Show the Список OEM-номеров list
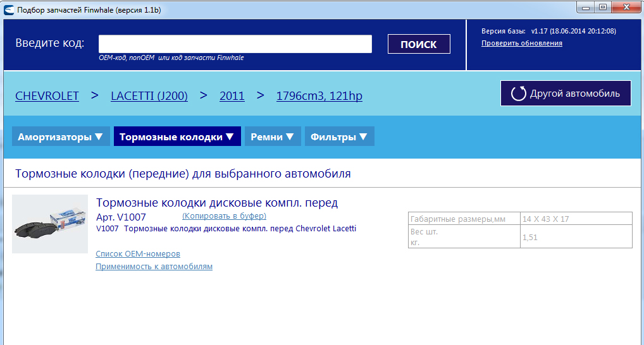Image resolution: width=644 pixels, height=345 pixels. pos(138,253)
